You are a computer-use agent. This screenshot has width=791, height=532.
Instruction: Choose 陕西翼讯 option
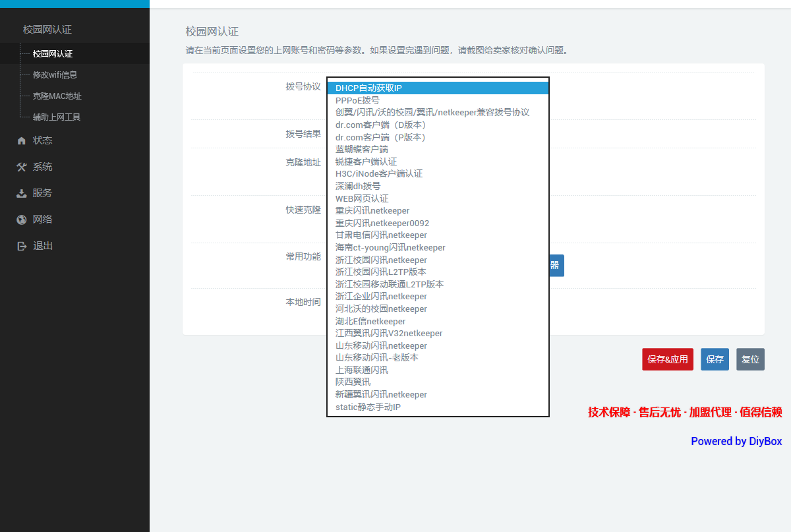click(438, 382)
